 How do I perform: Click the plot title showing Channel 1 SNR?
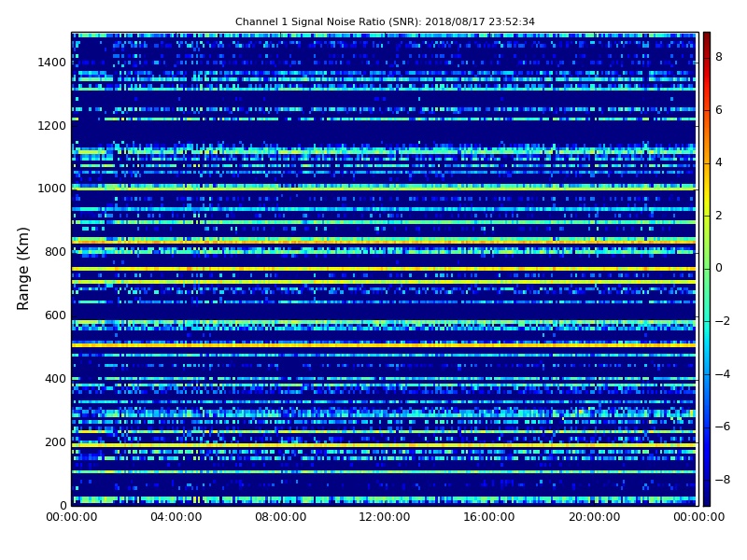[x=385, y=21]
